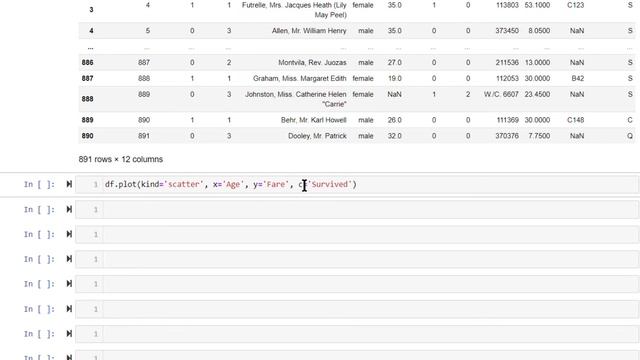
Task: Click the name 'Dooley, Mr. Patrick'
Action: coord(317,136)
